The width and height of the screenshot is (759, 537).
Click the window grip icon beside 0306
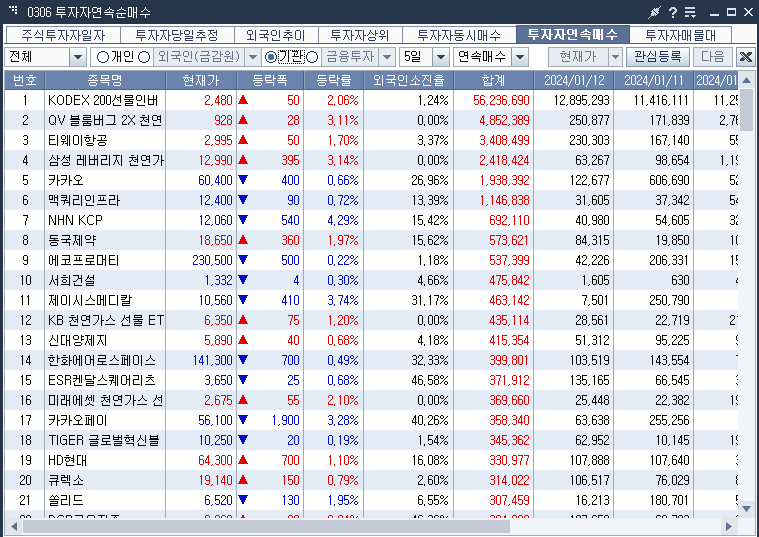(x=13, y=10)
